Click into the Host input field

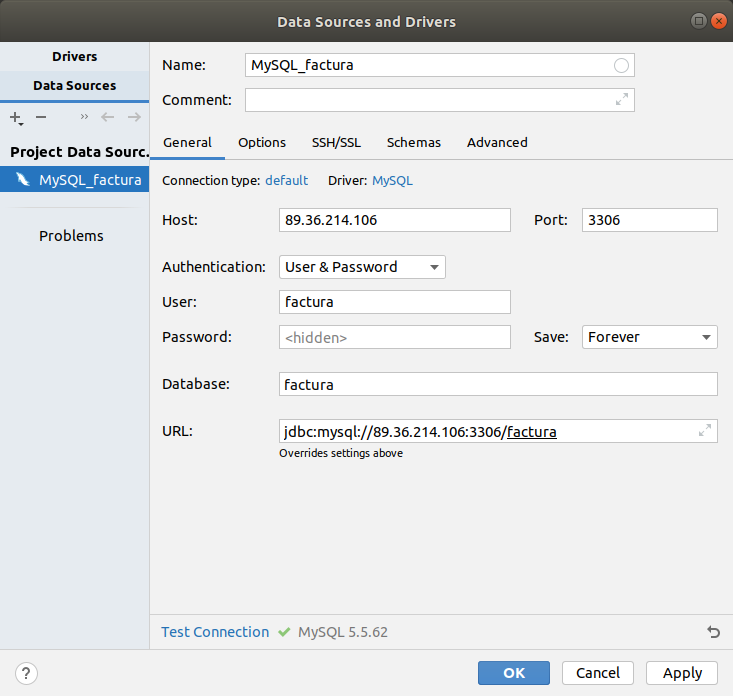(x=394, y=220)
